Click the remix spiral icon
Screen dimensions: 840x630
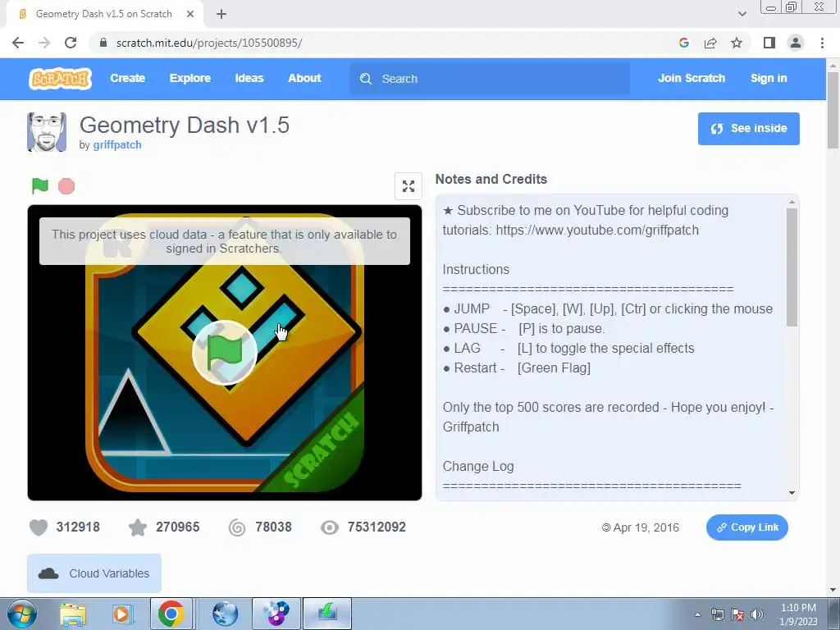click(237, 527)
